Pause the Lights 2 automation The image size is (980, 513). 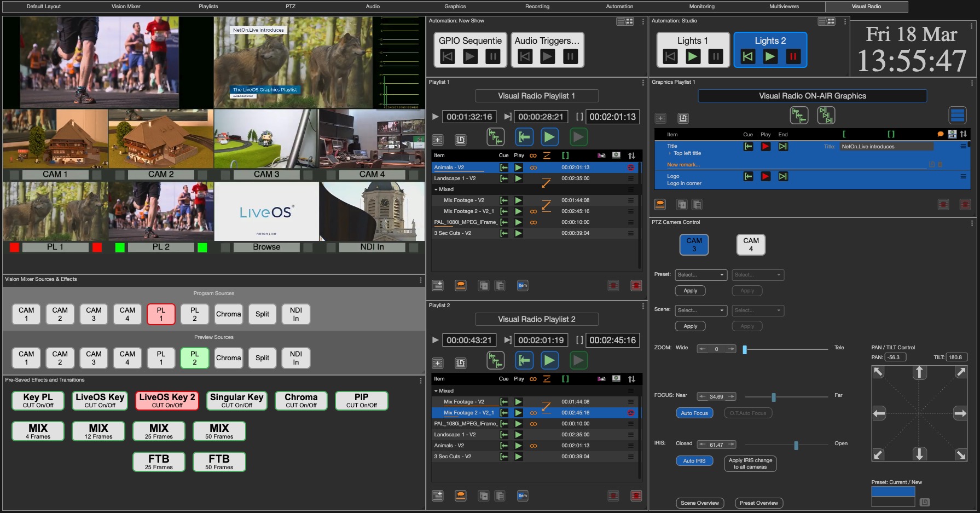point(792,56)
